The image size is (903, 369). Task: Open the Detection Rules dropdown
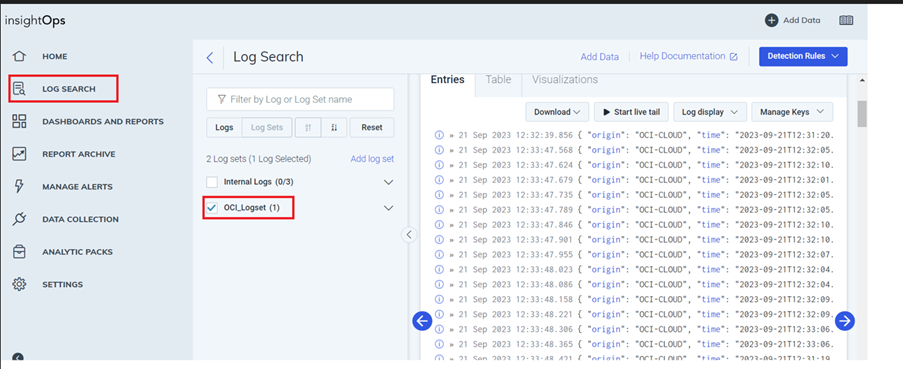tap(803, 56)
